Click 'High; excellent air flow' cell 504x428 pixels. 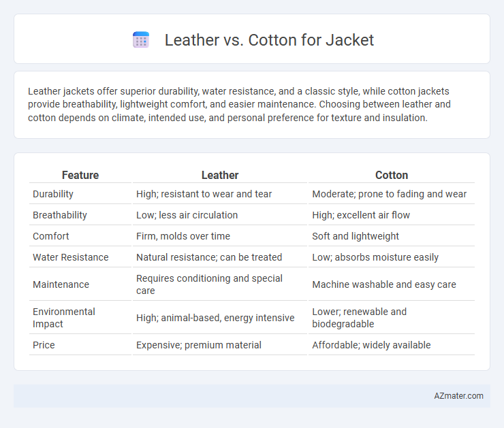tap(361, 215)
